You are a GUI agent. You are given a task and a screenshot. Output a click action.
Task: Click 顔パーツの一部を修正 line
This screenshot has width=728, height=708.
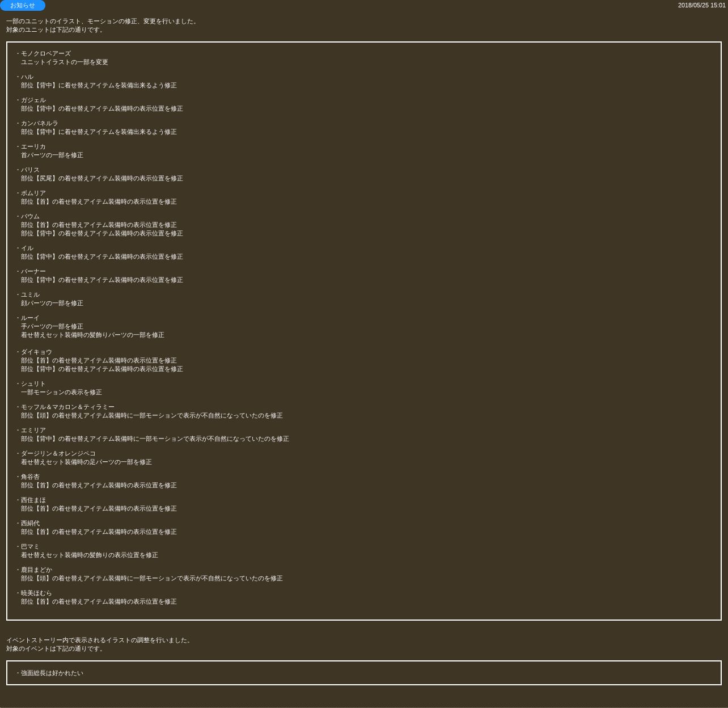[x=52, y=304]
